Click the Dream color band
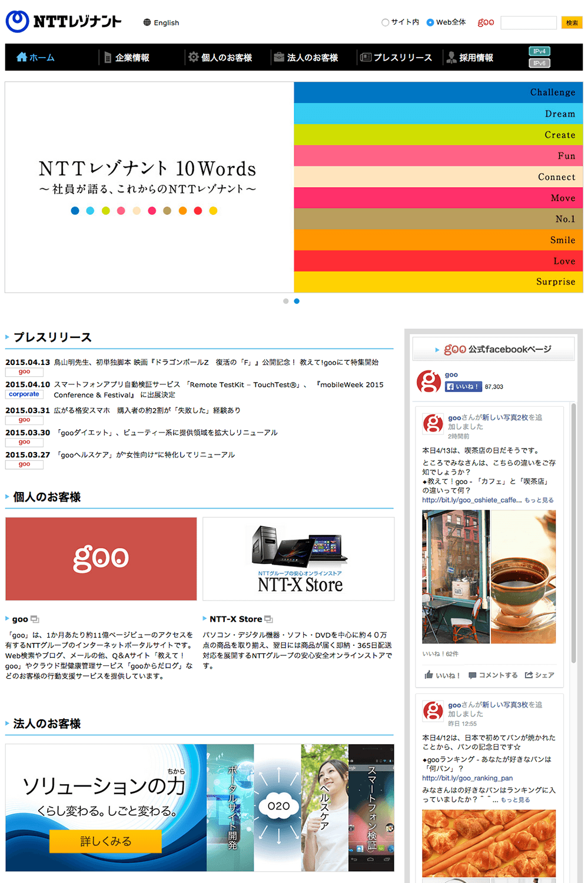Viewport: 588px width, 883px height. tap(438, 114)
